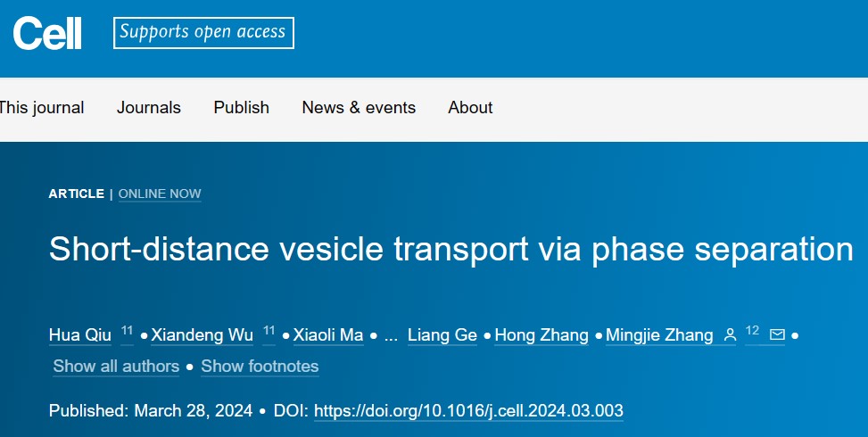This screenshot has width=868, height=437.
Task: Open the article DOI link
Action: (468, 411)
